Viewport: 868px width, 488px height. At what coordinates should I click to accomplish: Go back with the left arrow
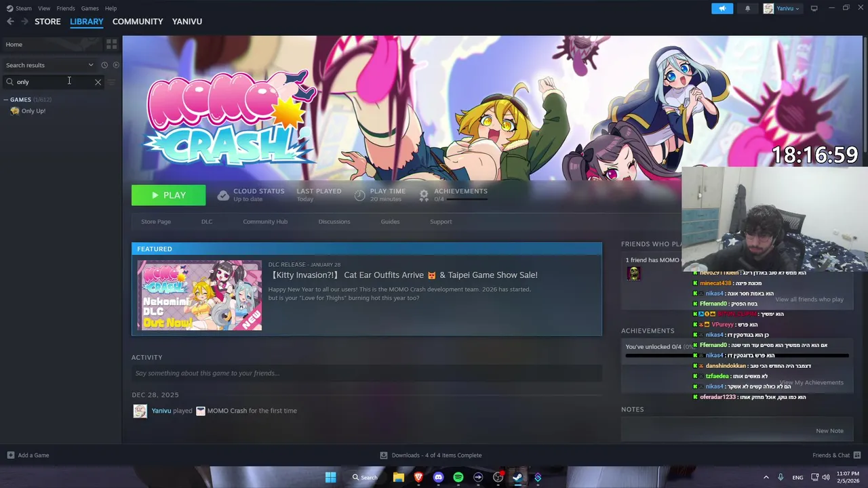[10, 22]
